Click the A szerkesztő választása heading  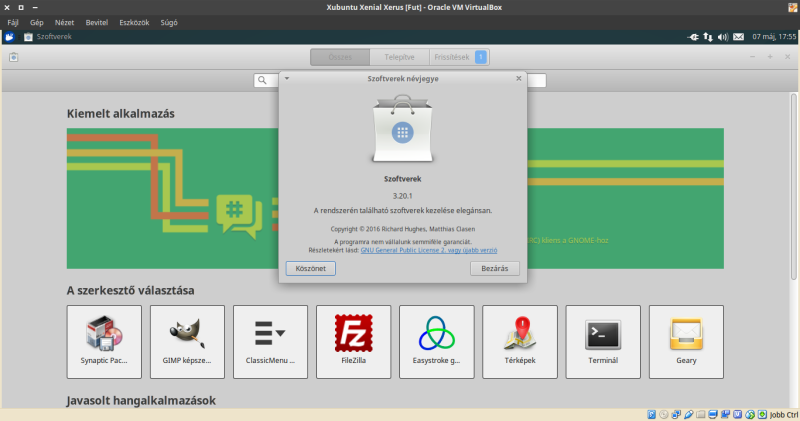click(130, 290)
